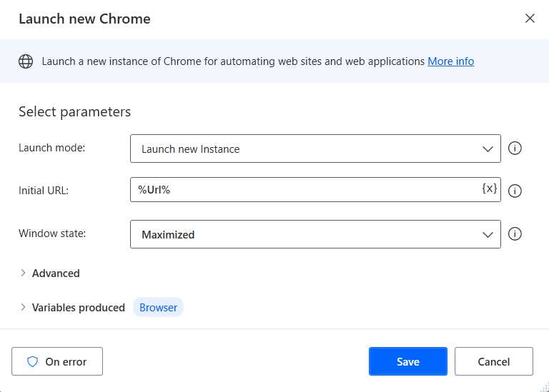549x392 pixels.
Task: Expand the Variables produced section
Action: pyautogui.click(x=72, y=307)
